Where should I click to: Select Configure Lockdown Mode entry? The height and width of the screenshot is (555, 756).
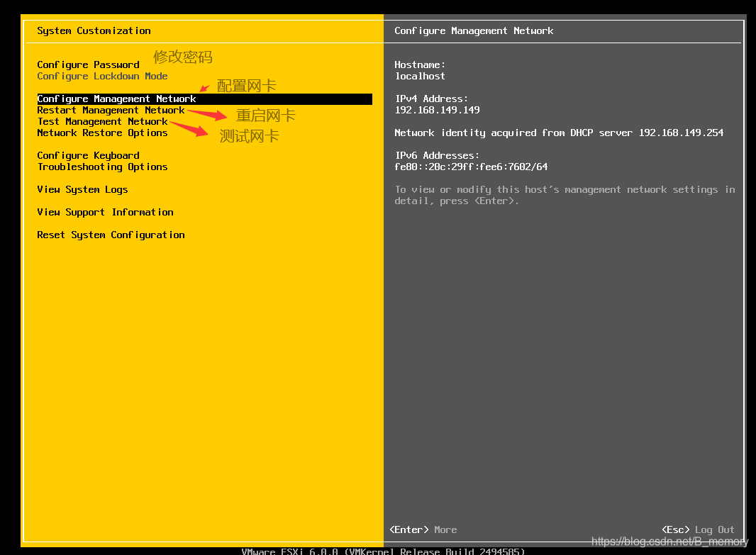102,76
